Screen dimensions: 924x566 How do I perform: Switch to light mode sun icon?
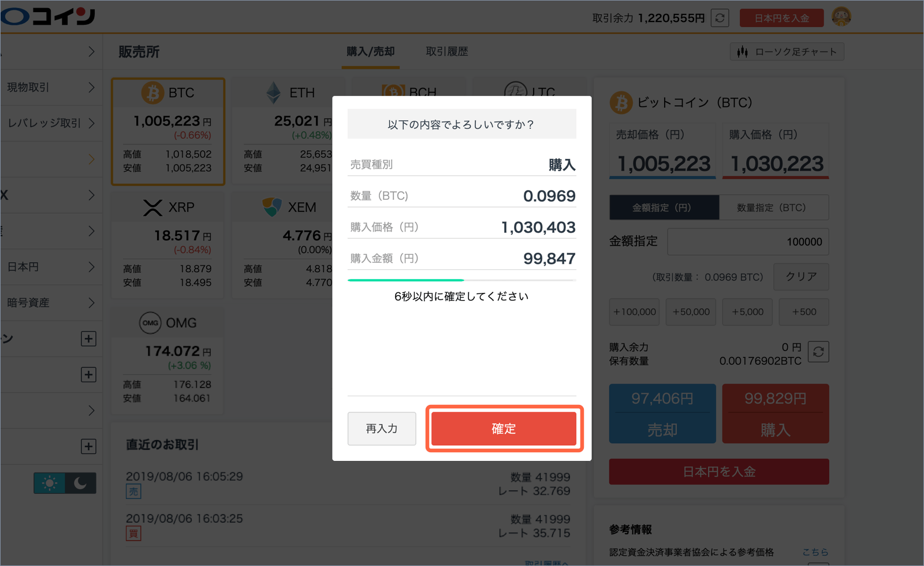click(x=49, y=483)
